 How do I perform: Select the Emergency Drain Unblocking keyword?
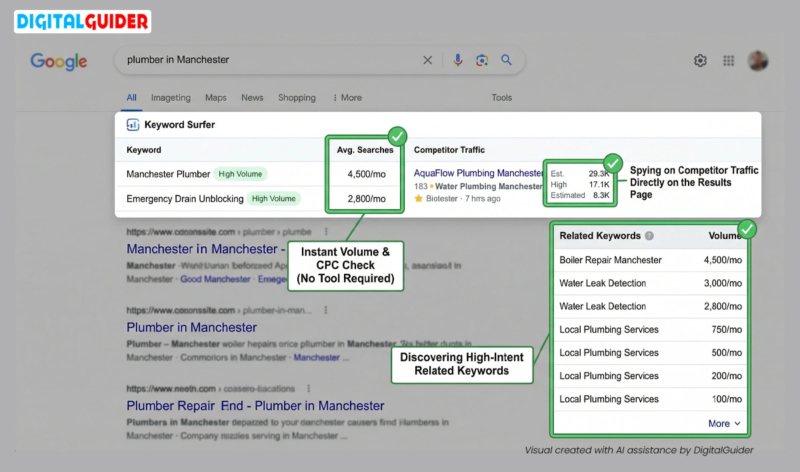[x=185, y=198]
